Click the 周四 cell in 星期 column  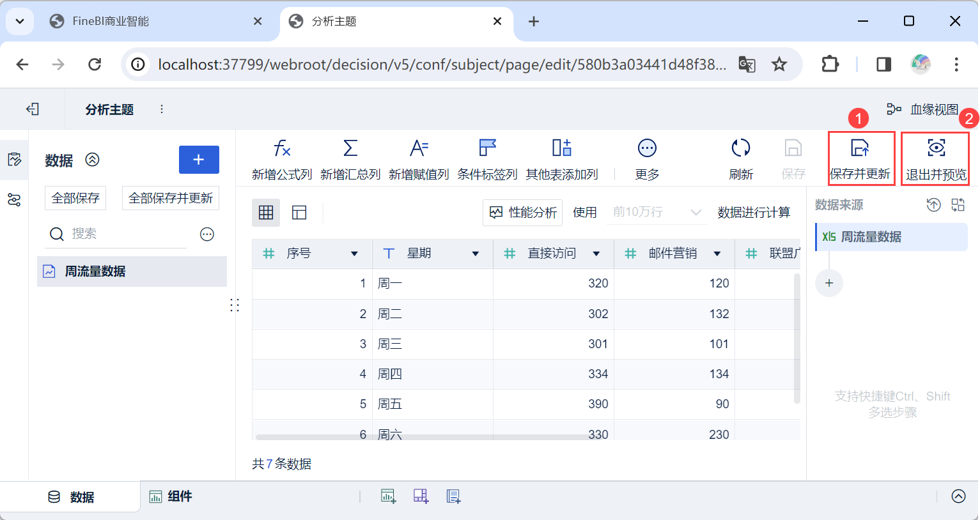pos(433,374)
